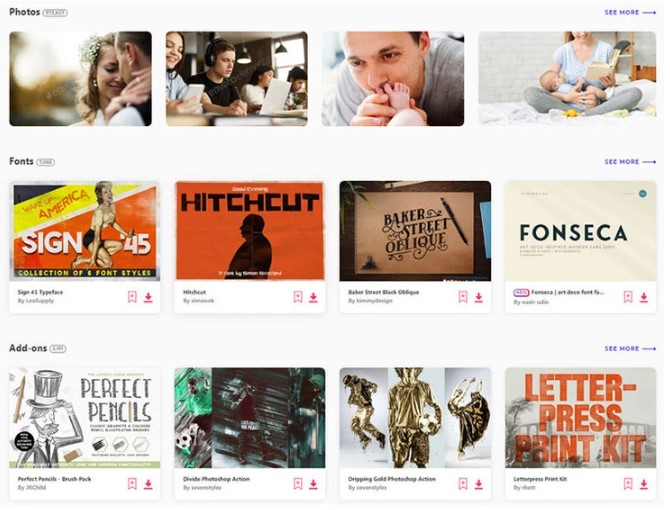
Task: Open the father kissing baby feet photo
Action: (x=393, y=79)
